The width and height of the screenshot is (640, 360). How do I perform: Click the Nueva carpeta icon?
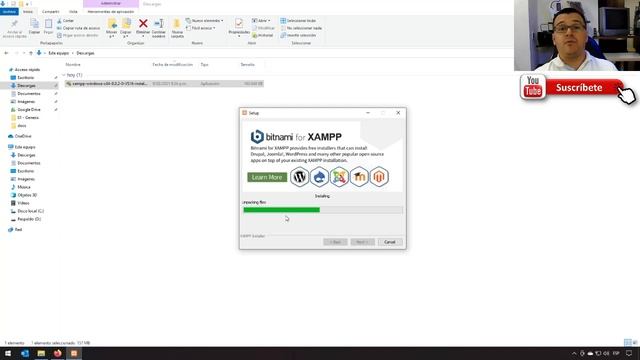(177, 24)
